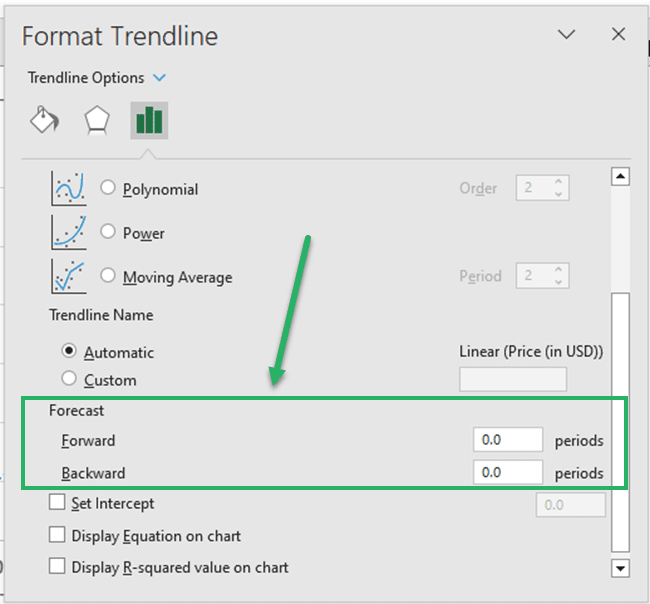The height and width of the screenshot is (604, 650).
Task: Check Display R-squared value on chart
Action: (57, 566)
